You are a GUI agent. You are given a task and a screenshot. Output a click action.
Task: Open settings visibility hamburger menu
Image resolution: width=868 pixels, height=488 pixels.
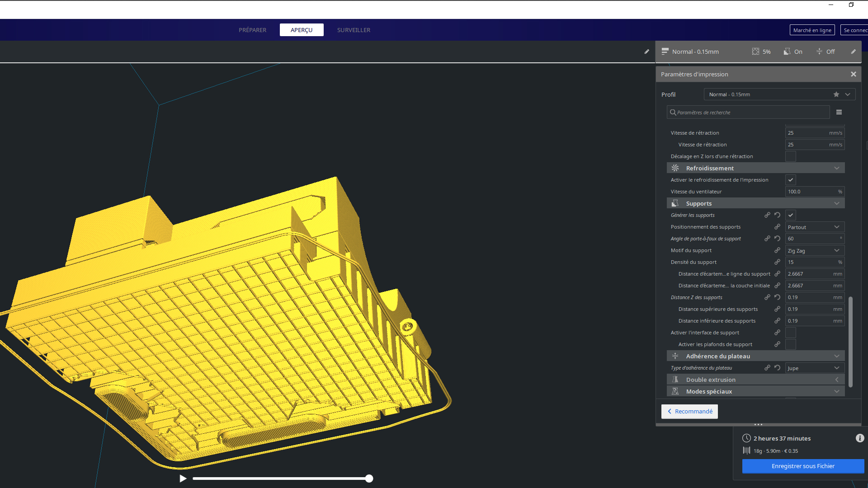tap(839, 113)
